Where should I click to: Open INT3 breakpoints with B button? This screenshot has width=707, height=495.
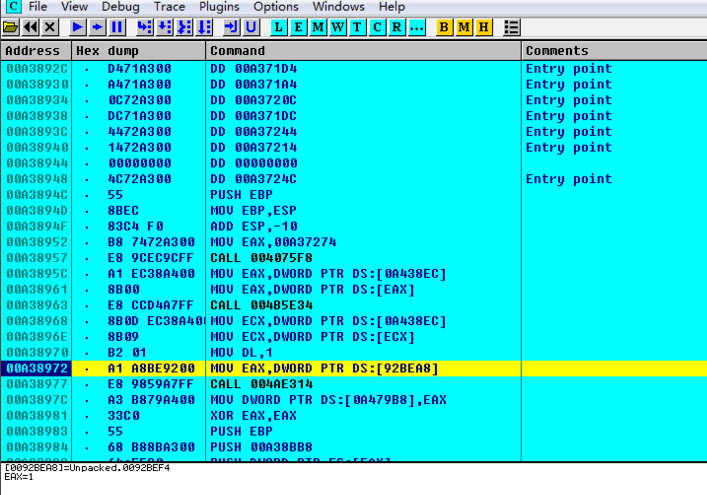coord(444,28)
